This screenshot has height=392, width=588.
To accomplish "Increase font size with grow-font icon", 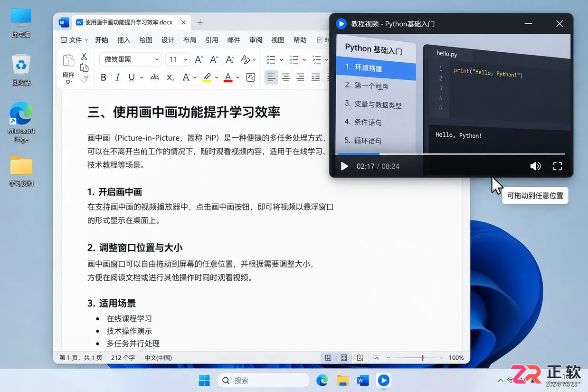I will (199, 59).
